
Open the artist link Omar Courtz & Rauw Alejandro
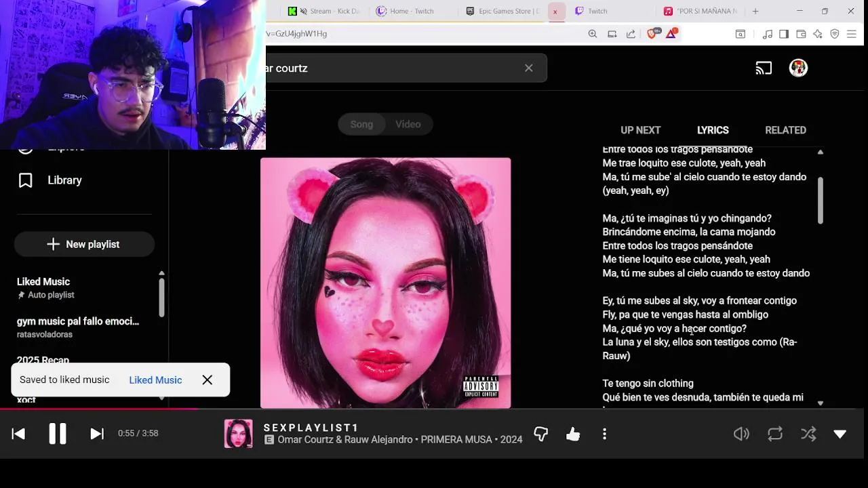(345, 440)
